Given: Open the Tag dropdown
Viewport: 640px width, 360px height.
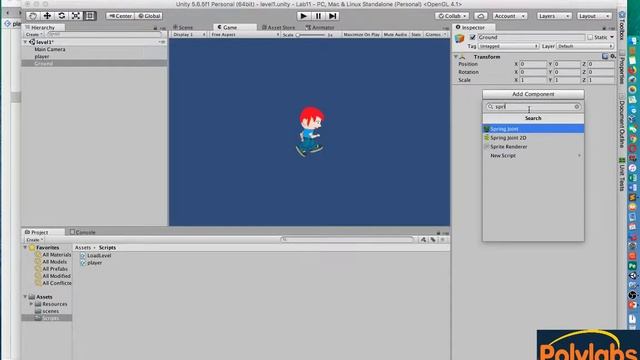Looking at the screenshot, I should pyautogui.click(x=509, y=46).
